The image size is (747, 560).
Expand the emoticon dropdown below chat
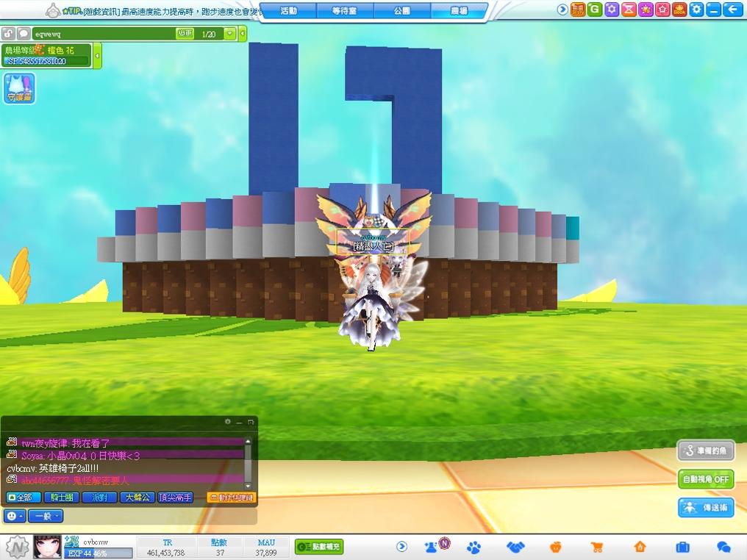[x=15, y=516]
